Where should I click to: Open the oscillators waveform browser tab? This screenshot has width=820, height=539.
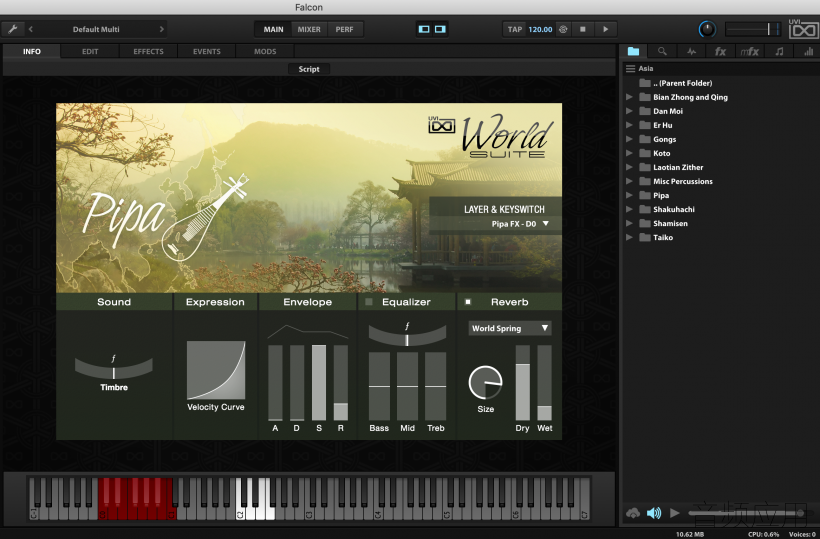click(691, 51)
